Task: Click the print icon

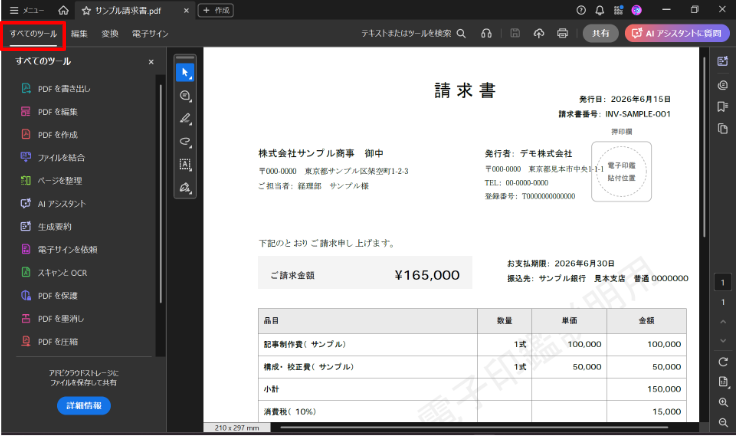Action: pos(562,33)
